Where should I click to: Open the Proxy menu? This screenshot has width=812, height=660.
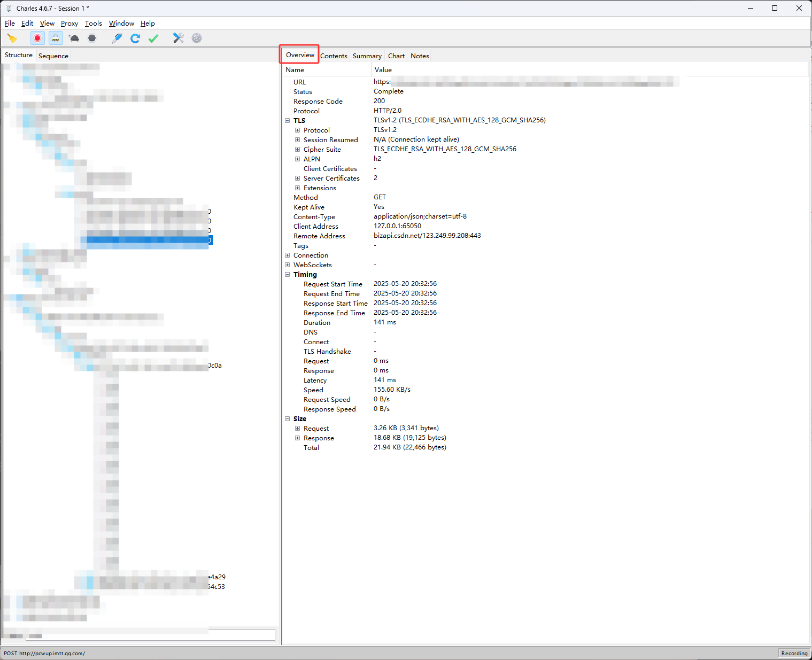coord(69,24)
